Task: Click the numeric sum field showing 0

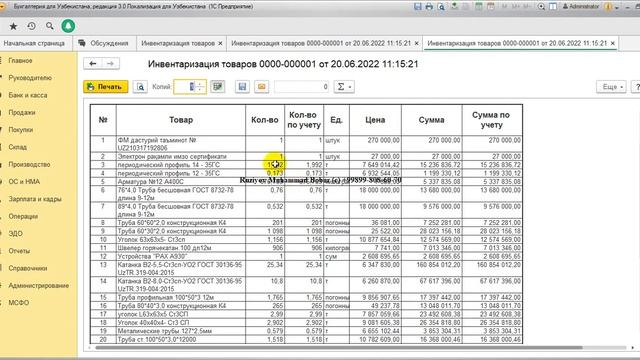Action: click(x=302, y=87)
